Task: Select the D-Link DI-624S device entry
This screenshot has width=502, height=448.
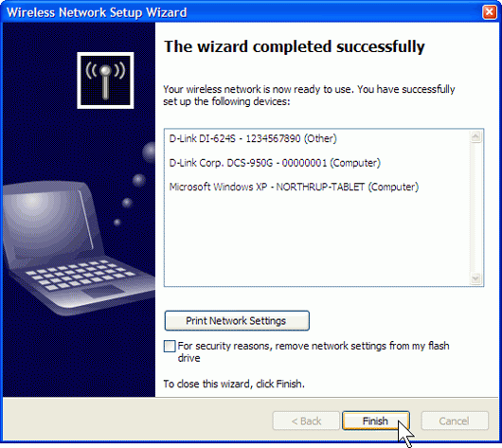Action: point(253,138)
